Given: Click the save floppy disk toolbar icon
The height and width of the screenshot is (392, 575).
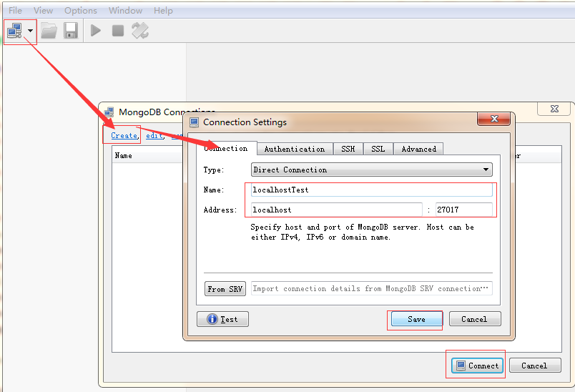Looking at the screenshot, I should tap(71, 31).
